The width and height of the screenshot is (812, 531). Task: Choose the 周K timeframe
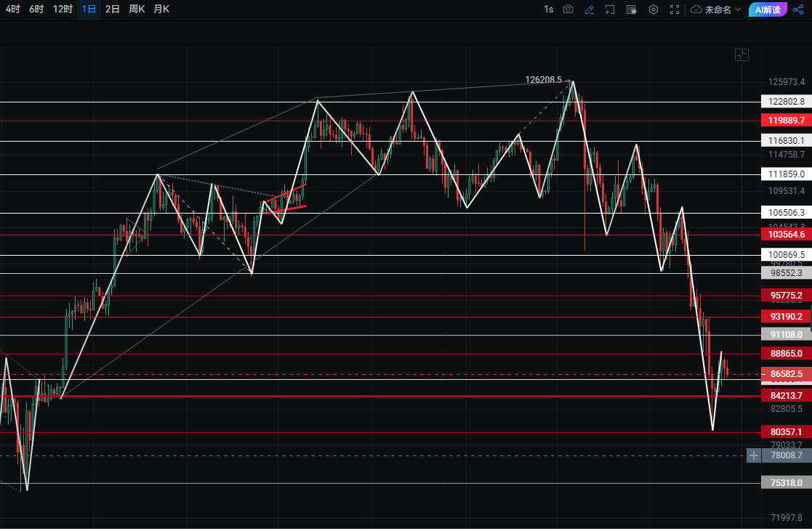[137, 9]
